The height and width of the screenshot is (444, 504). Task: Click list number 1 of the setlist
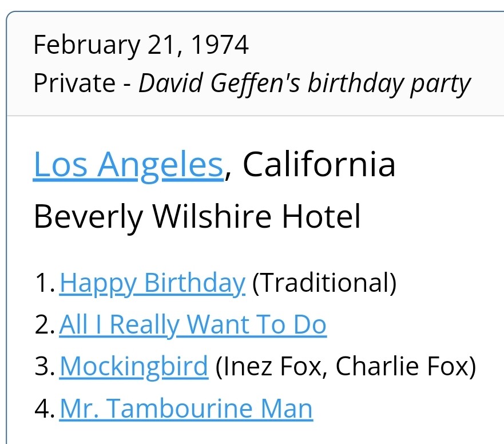click(45, 283)
